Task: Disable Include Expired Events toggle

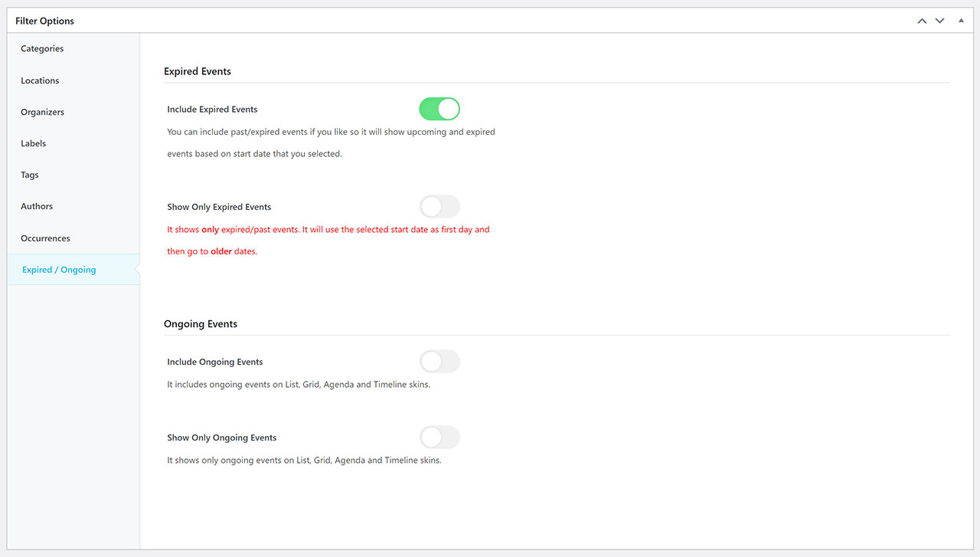Action: tap(439, 109)
